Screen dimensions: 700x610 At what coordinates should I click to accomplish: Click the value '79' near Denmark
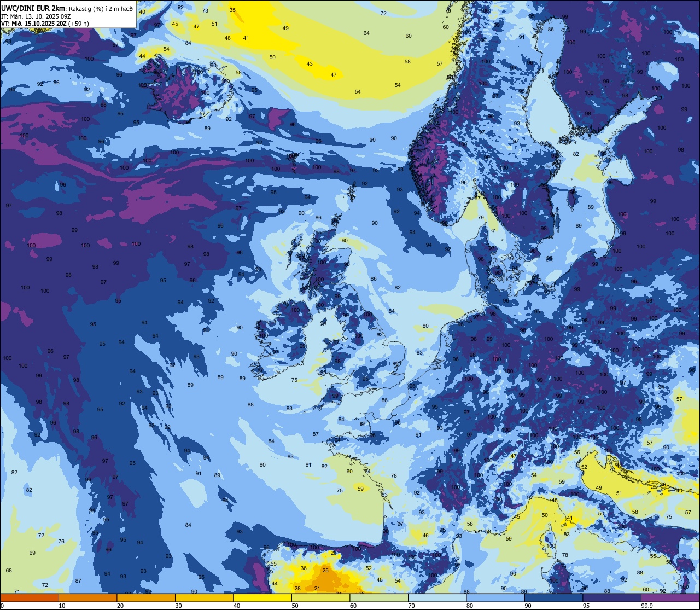click(481, 218)
